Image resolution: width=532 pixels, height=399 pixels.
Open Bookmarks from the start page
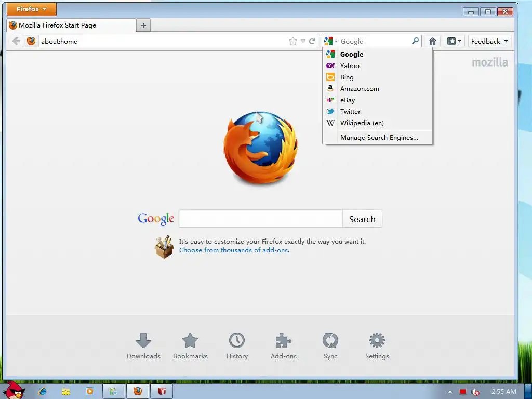[190, 346]
